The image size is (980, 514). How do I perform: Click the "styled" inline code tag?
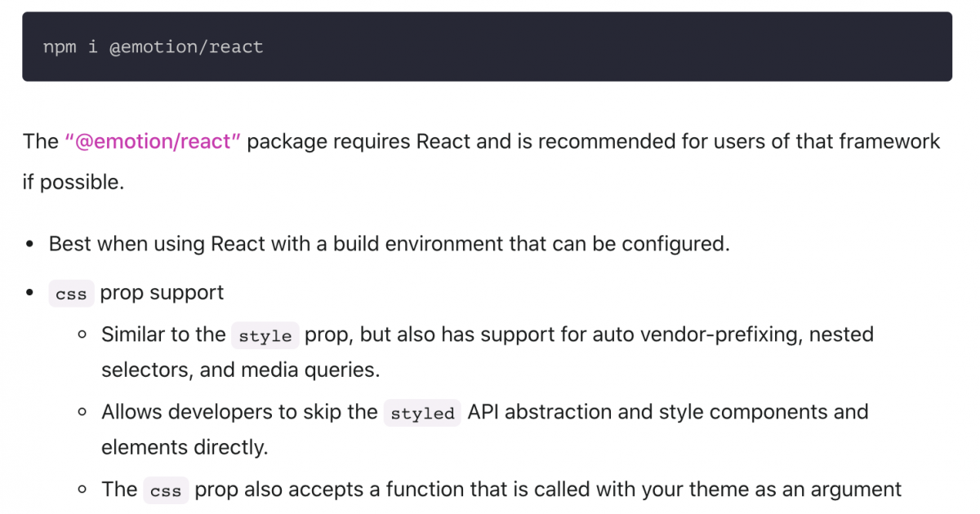point(421,414)
